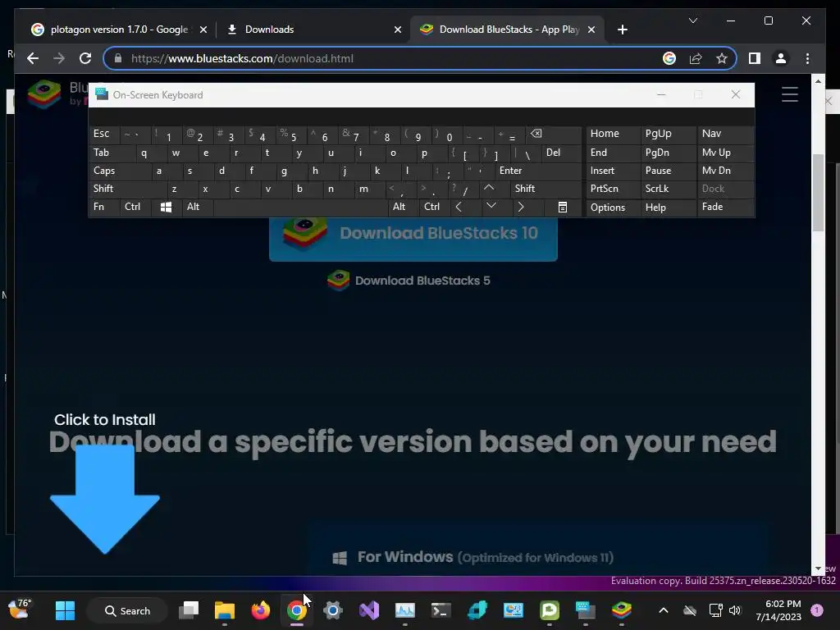Open Settings gear from taskbar
The width and height of the screenshot is (840, 630).
pyautogui.click(x=333, y=610)
